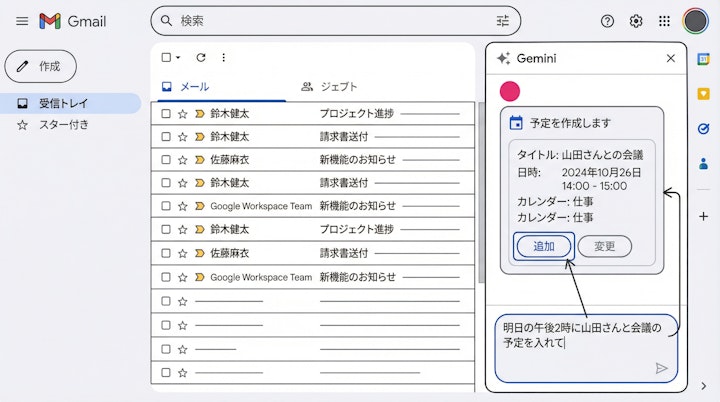The width and height of the screenshot is (720, 402).
Task: Open Google Keep side panel icon
Action: pos(703,94)
